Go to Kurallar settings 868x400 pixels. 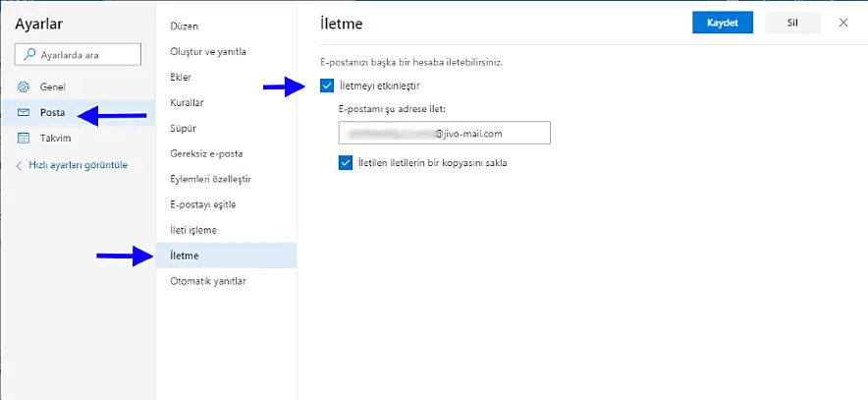click(x=187, y=102)
